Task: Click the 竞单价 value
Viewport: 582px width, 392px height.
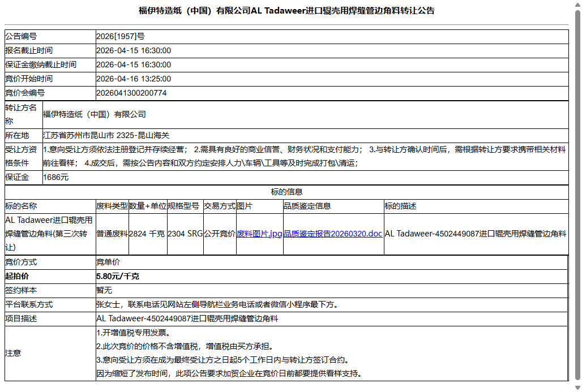Action: [108, 262]
